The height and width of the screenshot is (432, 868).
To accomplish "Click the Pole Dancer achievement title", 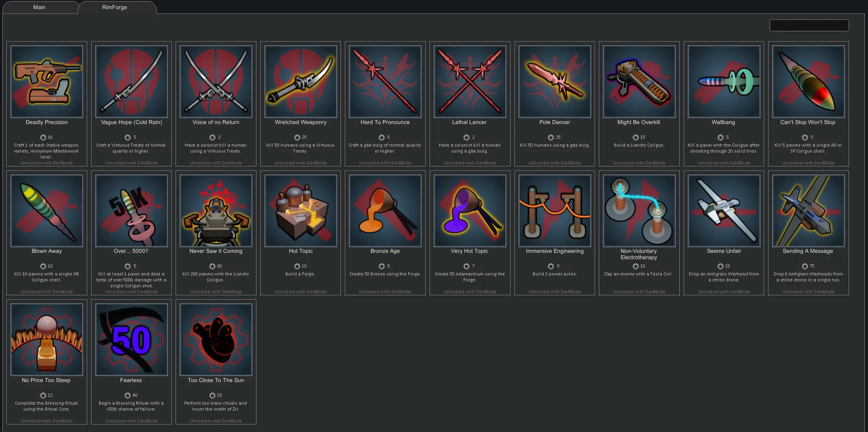I will [554, 122].
